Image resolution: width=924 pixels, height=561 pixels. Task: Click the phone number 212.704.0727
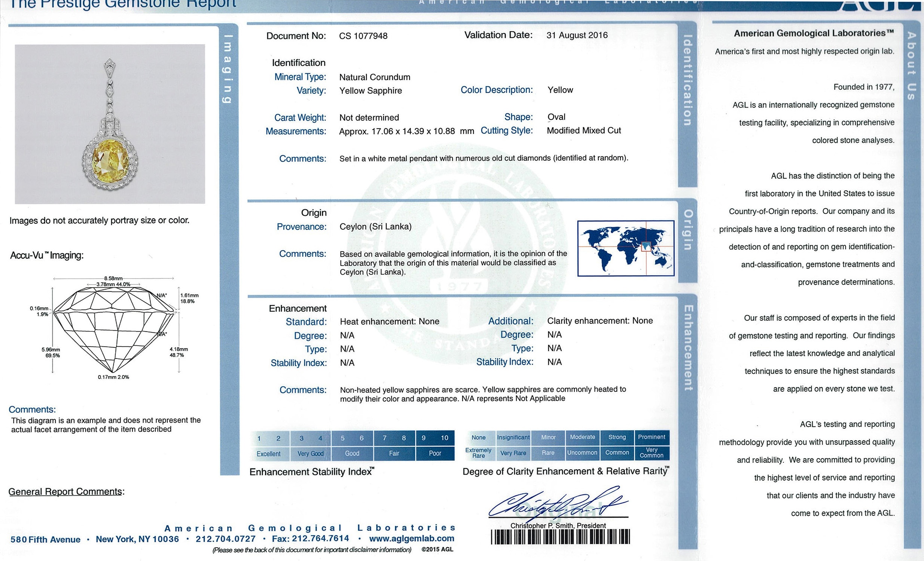[225, 539]
